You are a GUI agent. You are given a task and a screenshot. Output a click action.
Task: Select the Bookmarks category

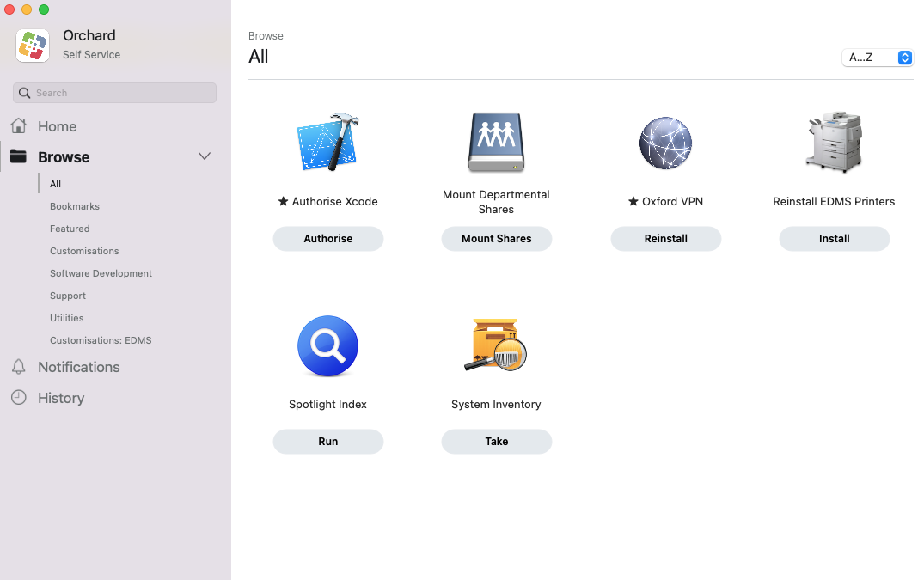click(75, 206)
